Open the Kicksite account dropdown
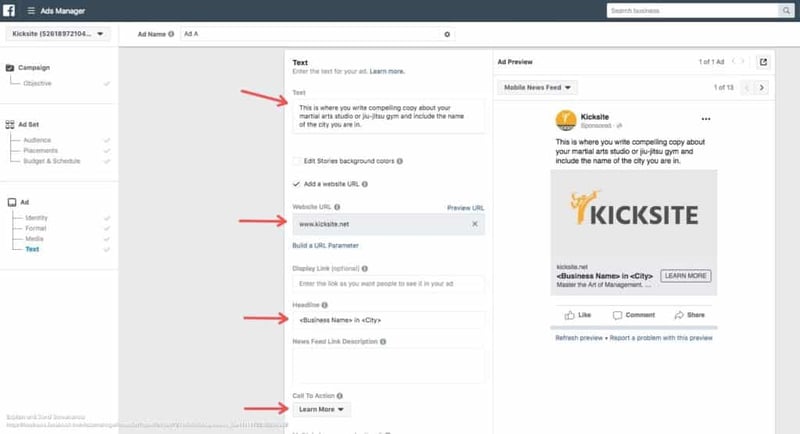Screen dimensions: 800x434 [58, 34]
